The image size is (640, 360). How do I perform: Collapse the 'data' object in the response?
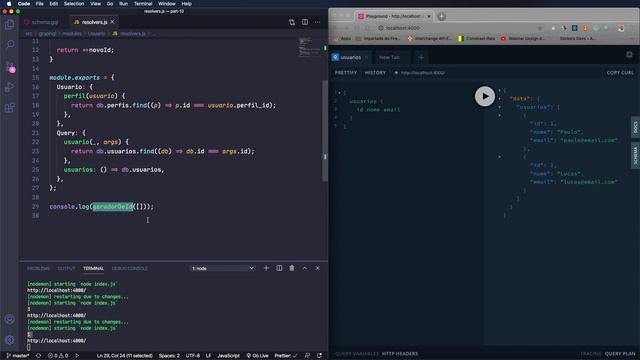click(500, 99)
